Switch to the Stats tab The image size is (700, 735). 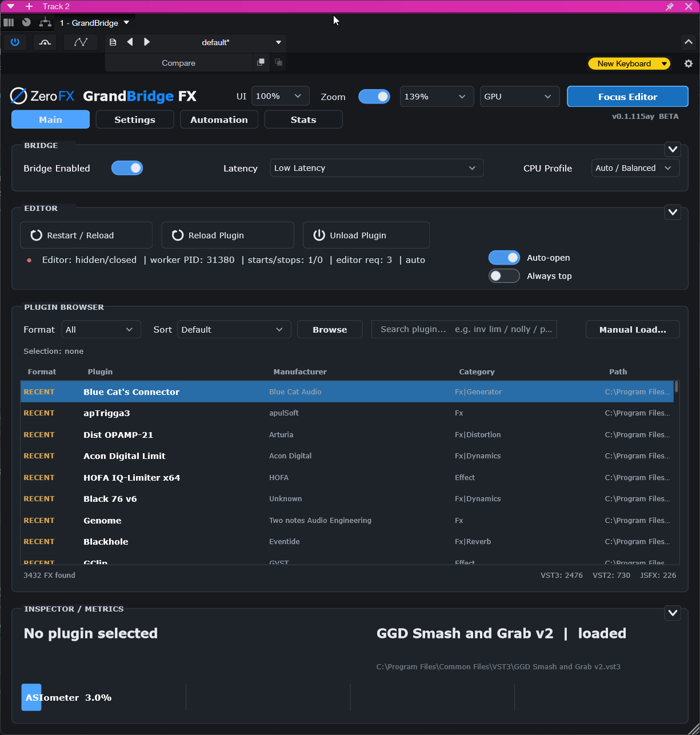point(303,119)
